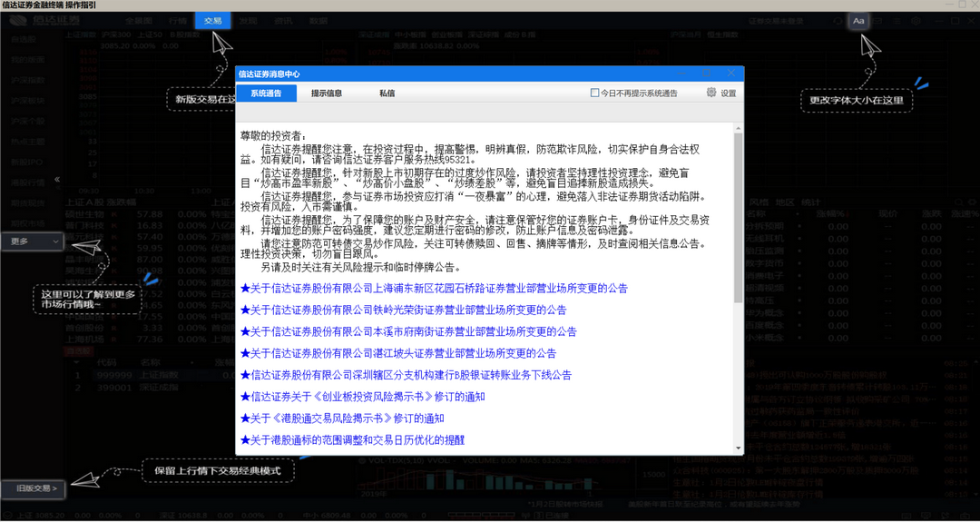
Task: Open the 上海浦东新区花园石桥路 branch relocation announcement
Action: pos(435,288)
